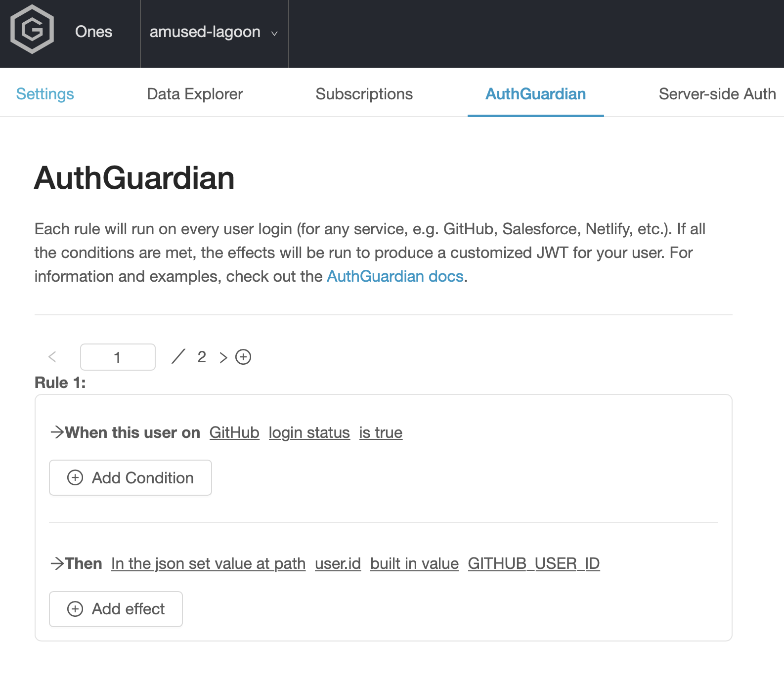Click the OneGraph hexagon logo

32,29
